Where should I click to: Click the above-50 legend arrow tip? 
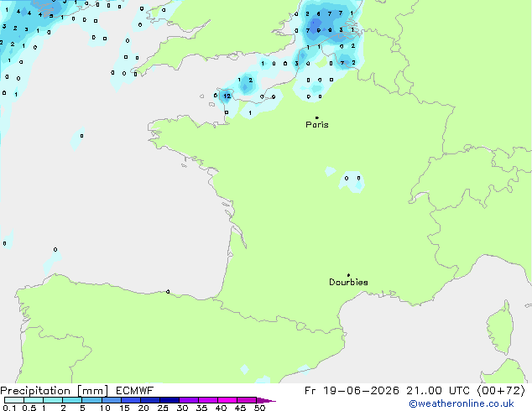coord(266,400)
